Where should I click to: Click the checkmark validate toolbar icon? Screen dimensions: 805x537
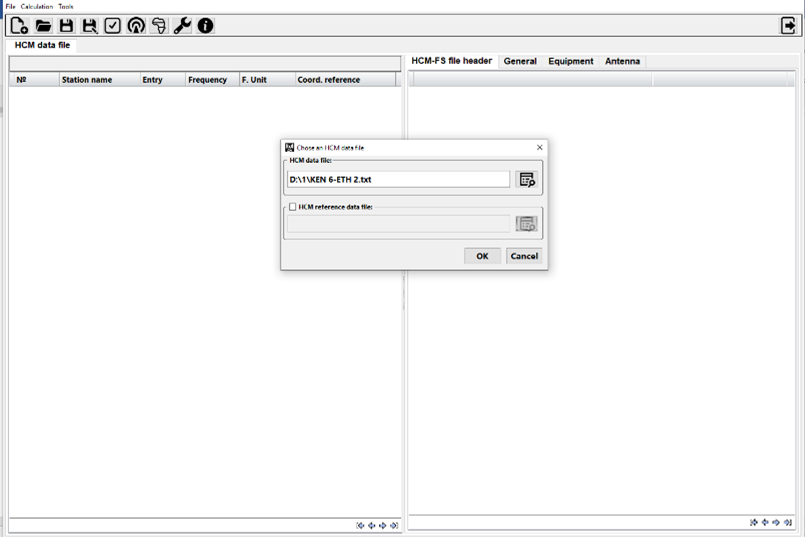[x=112, y=26]
